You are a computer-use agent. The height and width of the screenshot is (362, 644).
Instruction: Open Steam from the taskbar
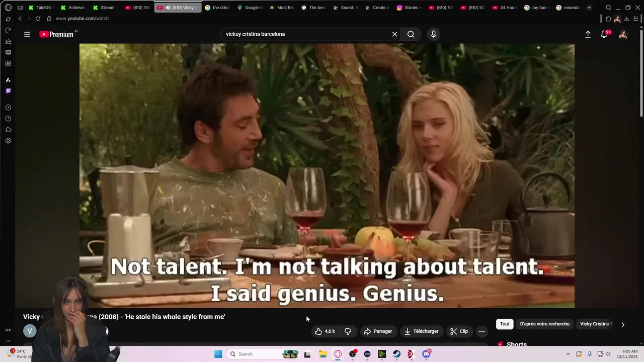396,354
